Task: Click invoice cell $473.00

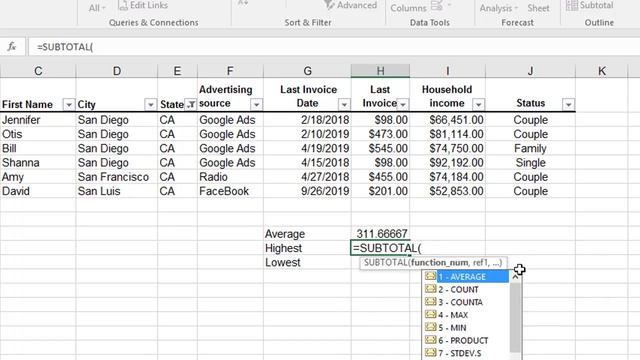Action: (x=380, y=134)
